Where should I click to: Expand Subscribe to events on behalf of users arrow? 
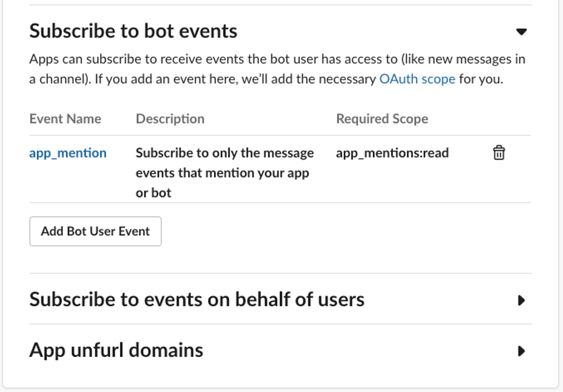tap(521, 300)
